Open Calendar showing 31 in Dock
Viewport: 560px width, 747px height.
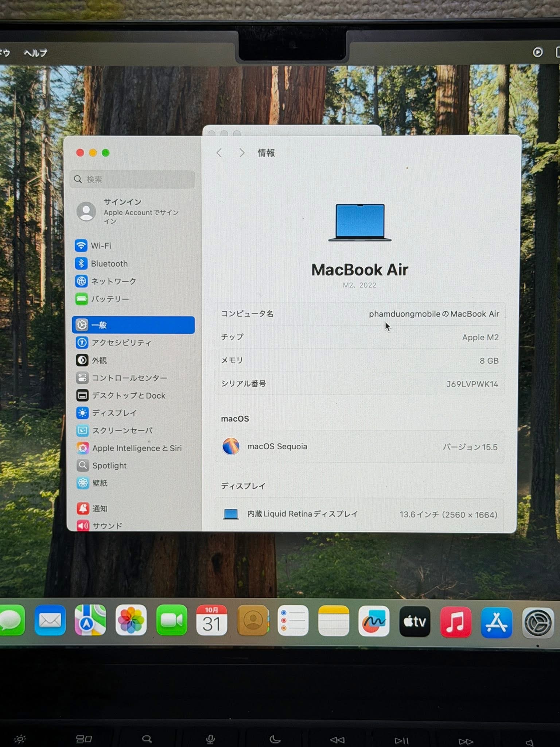(211, 620)
